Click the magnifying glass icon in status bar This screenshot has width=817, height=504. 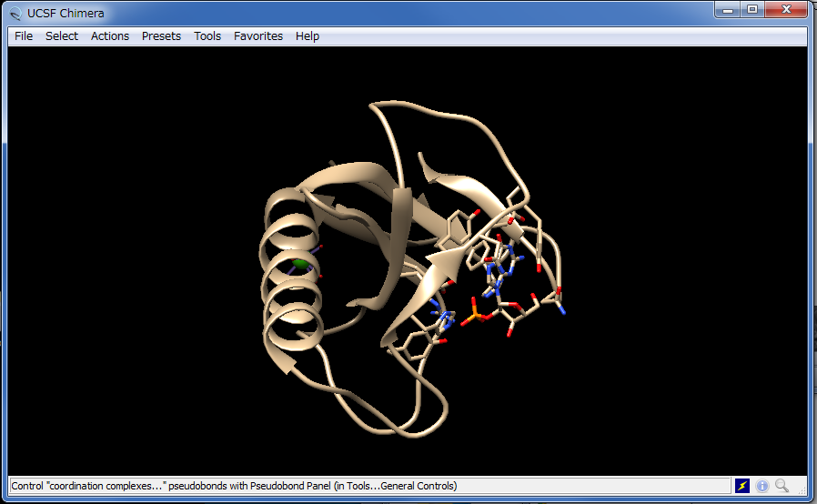coord(782,486)
